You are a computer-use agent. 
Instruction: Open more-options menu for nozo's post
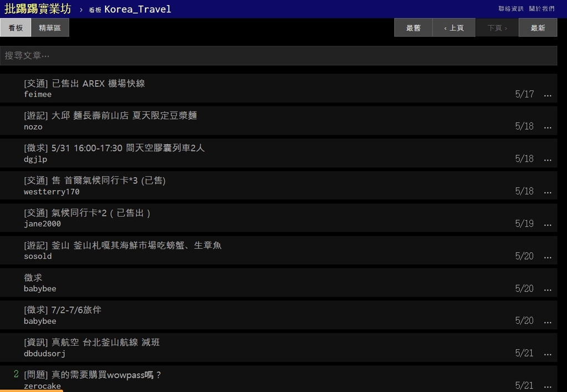pyautogui.click(x=548, y=127)
